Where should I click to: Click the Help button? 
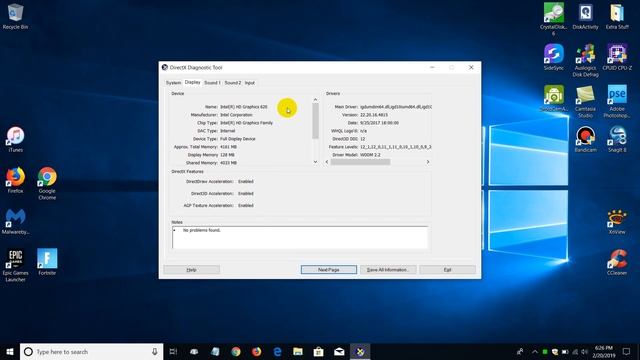click(x=191, y=270)
